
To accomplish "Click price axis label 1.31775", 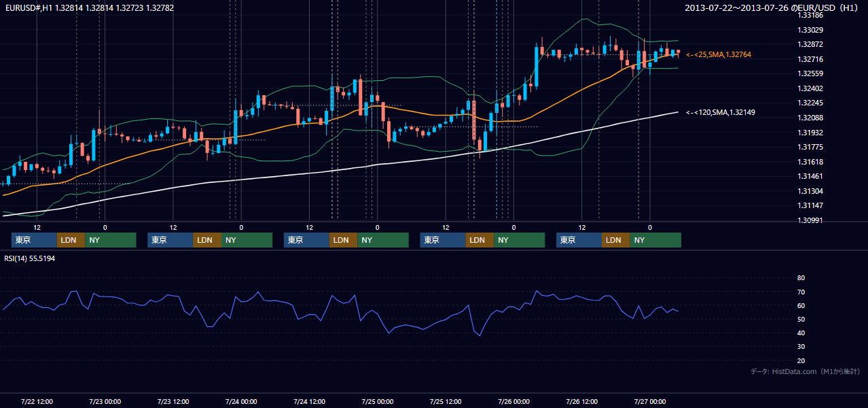I will pos(810,147).
